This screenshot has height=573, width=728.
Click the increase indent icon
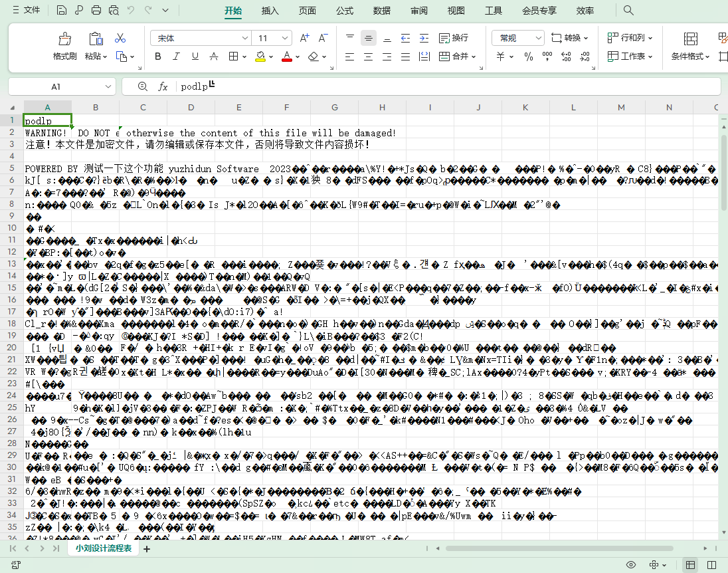click(423, 39)
